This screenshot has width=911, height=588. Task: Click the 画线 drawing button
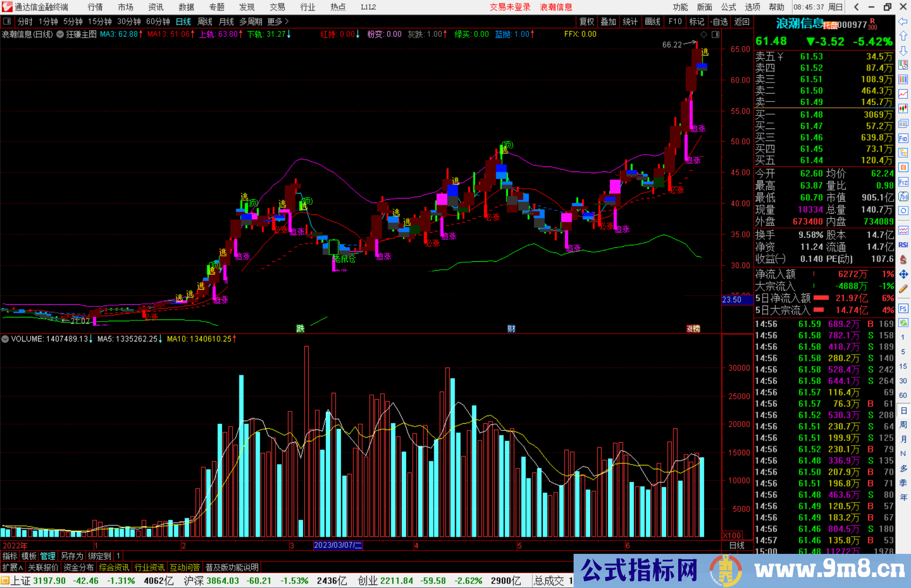652,21
